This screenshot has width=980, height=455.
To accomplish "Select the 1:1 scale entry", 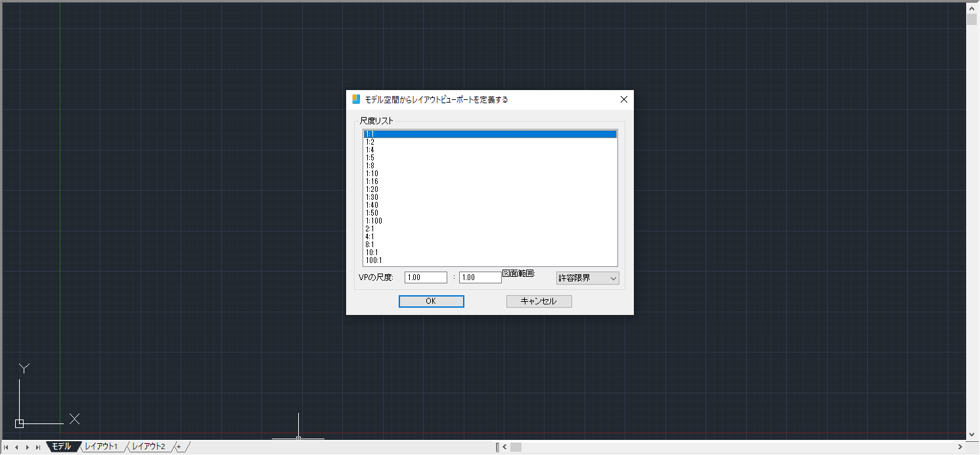I will coord(490,134).
